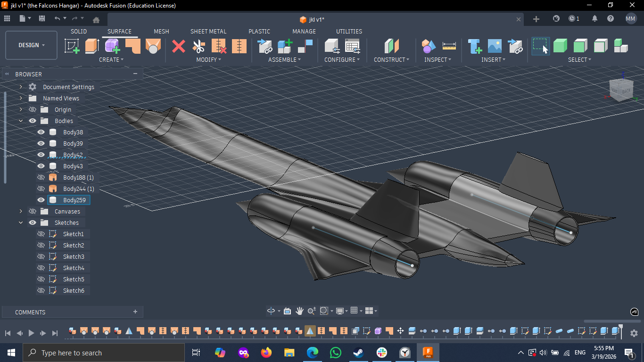Open the Create Form tool
644x362 pixels.
tap(112, 46)
